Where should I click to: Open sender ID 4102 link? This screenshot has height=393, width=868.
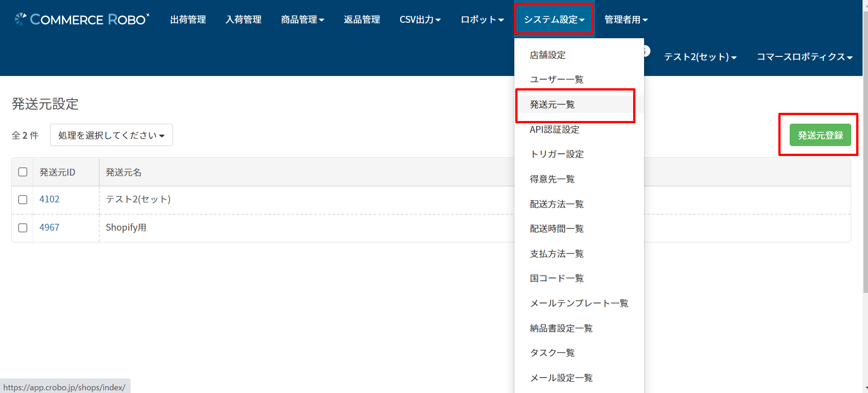pyautogui.click(x=49, y=199)
